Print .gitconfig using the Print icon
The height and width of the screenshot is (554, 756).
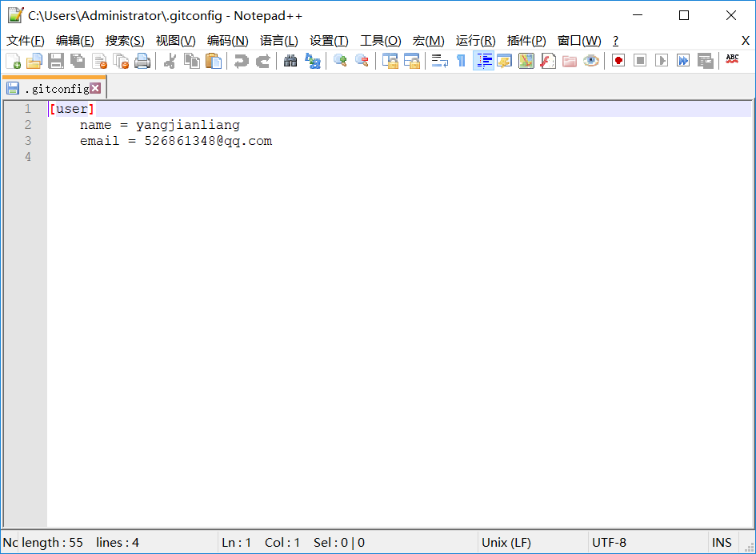tap(142, 60)
